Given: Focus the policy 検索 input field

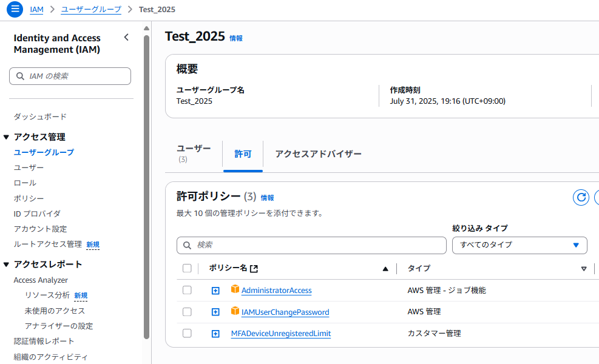Looking at the screenshot, I should 311,245.
